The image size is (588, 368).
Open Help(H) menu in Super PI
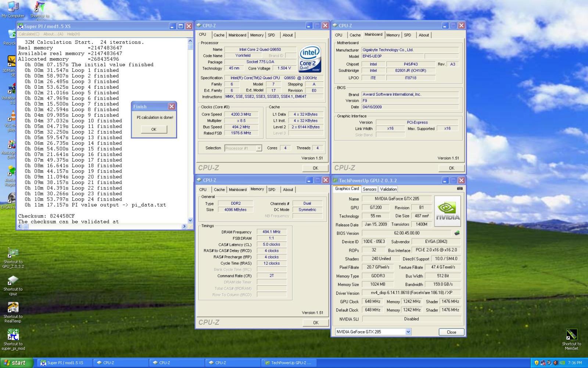(73, 34)
